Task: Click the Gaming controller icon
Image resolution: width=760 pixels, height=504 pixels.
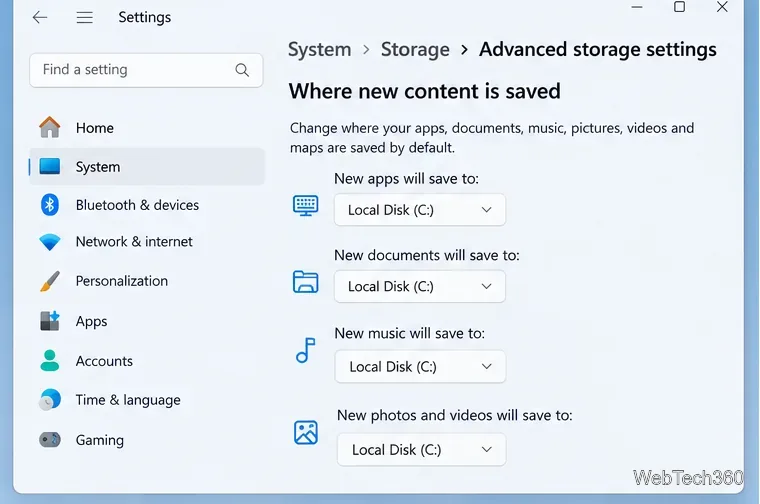Action: tap(49, 440)
